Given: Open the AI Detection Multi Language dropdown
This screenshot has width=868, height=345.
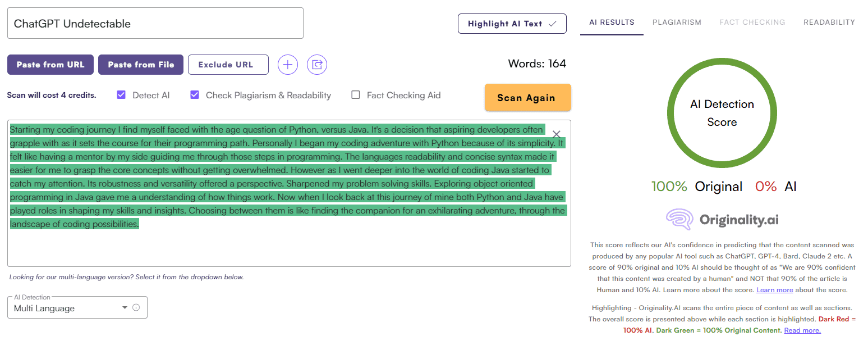Looking at the screenshot, I should [77, 307].
